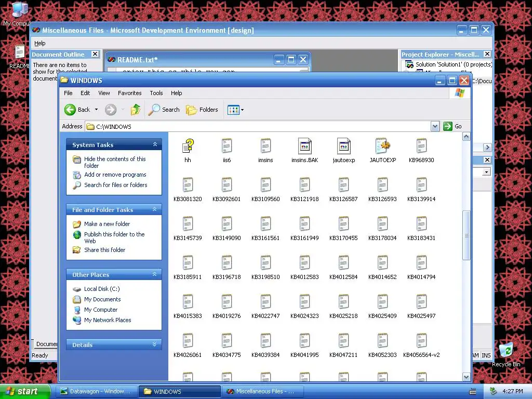
Task: Click the scroll down arrow in file list
Action: point(467,377)
